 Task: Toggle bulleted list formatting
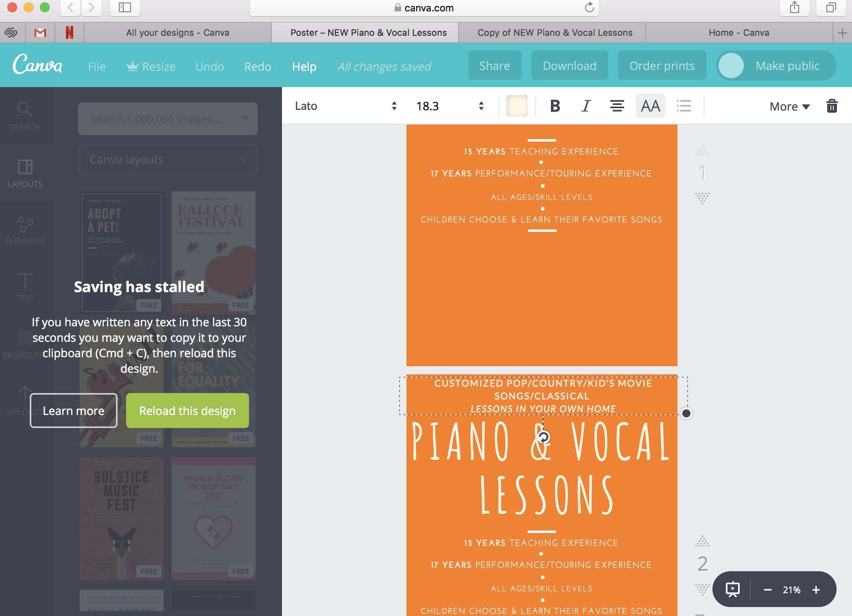pyautogui.click(x=684, y=106)
